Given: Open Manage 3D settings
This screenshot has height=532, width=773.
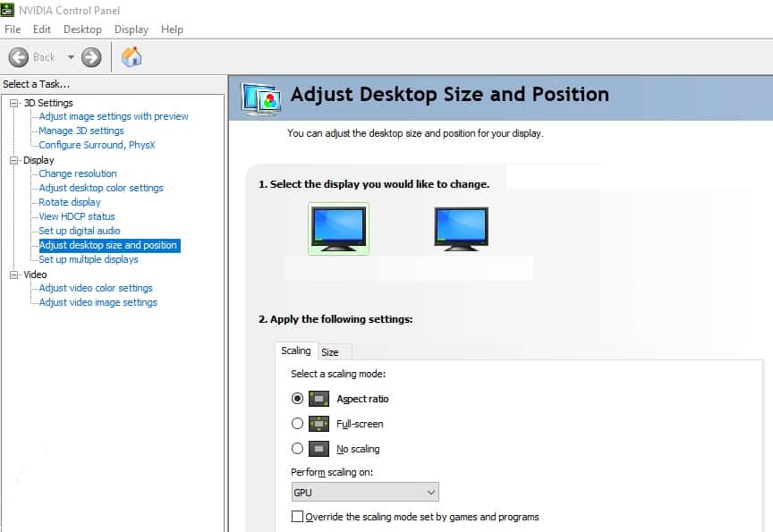Looking at the screenshot, I should pos(81,131).
